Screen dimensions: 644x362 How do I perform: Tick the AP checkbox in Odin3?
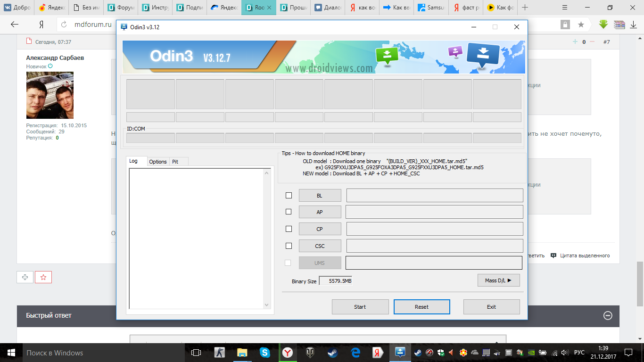(x=289, y=212)
